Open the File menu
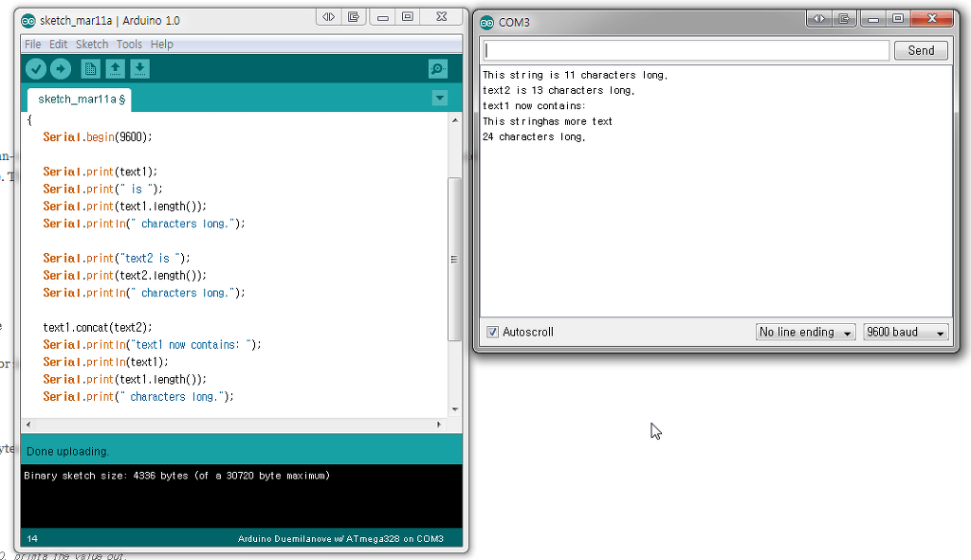The width and height of the screenshot is (971, 560). click(33, 44)
